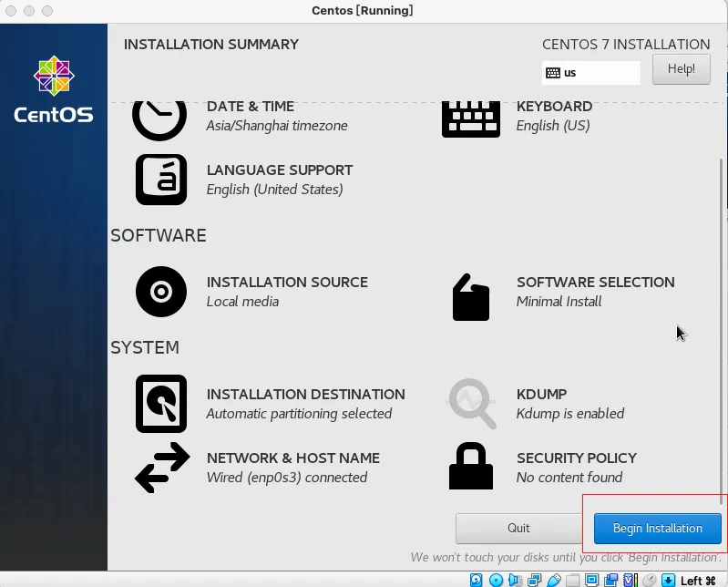The height and width of the screenshot is (587, 728).
Task: Click VirtualBox keyboard capture arrow icon
Action: point(668,580)
